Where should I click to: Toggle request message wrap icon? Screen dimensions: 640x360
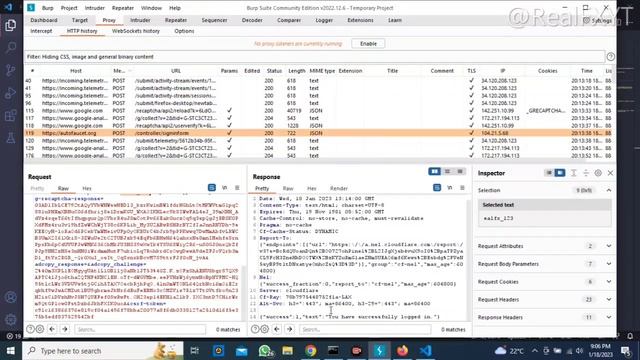(x=212, y=188)
